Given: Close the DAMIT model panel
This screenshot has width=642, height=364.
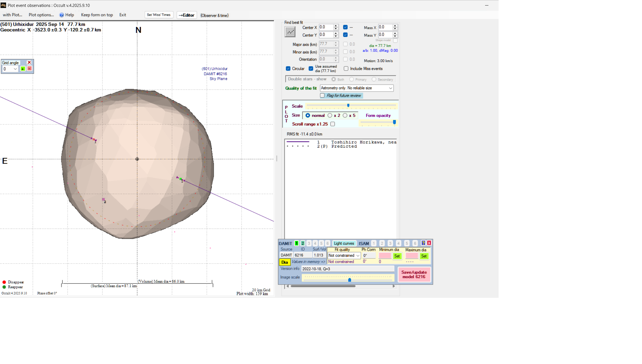Looking at the screenshot, I should click(x=429, y=243).
